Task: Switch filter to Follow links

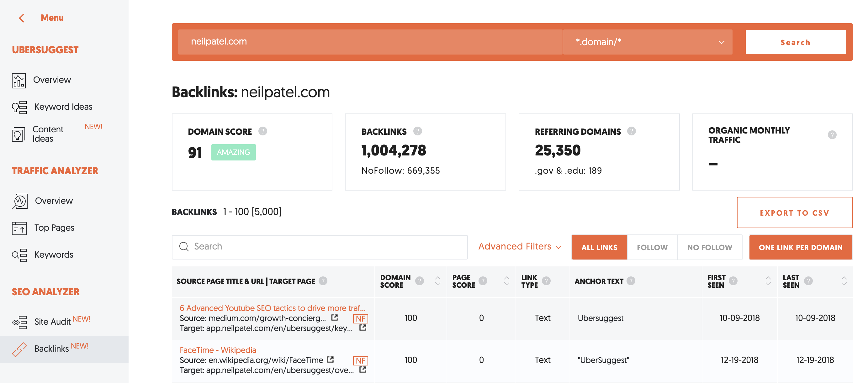Action: [x=652, y=247]
